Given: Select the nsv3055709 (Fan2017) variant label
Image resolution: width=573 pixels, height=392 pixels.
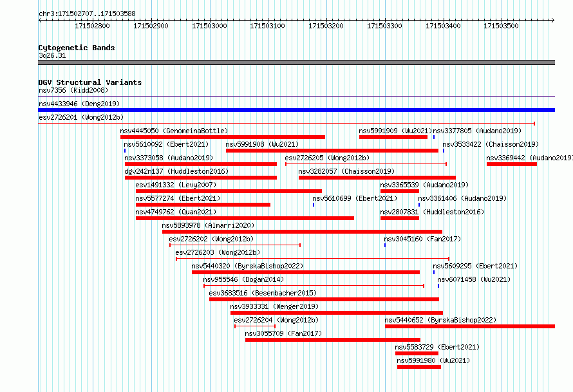Looking at the screenshot, I should [x=283, y=333].
